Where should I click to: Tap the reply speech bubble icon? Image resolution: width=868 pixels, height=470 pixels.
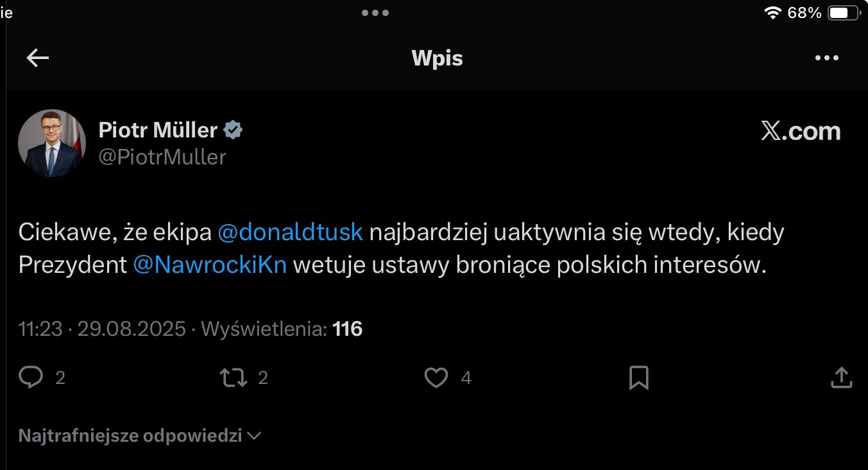pos(31,378)
